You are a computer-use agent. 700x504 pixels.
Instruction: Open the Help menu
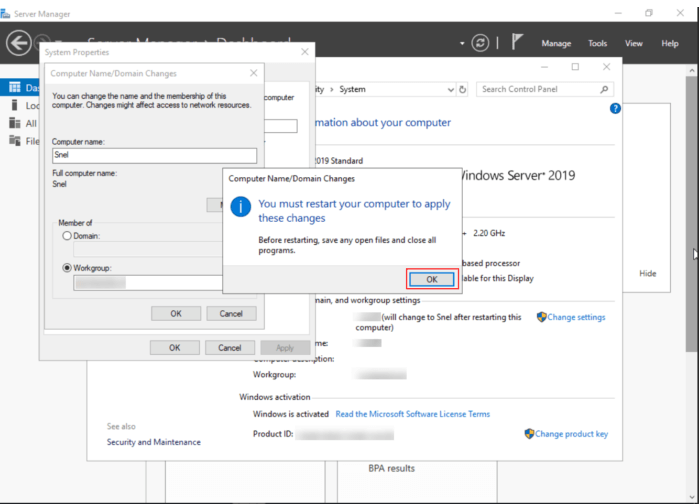(x=670, y=43)
